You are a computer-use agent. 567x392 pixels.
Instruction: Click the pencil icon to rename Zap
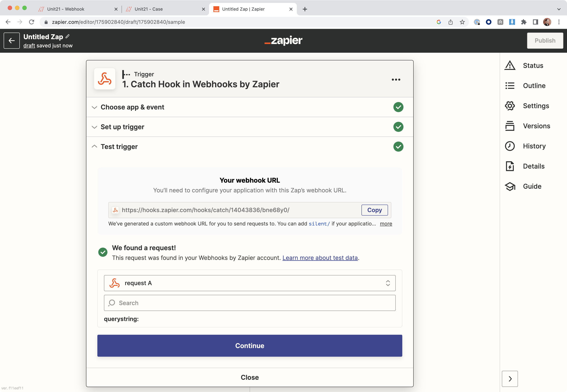pos(68,36)
